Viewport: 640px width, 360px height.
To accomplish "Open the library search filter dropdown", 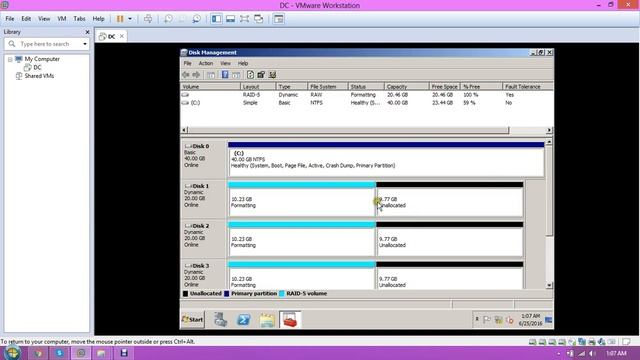I will tap(85, 44).
